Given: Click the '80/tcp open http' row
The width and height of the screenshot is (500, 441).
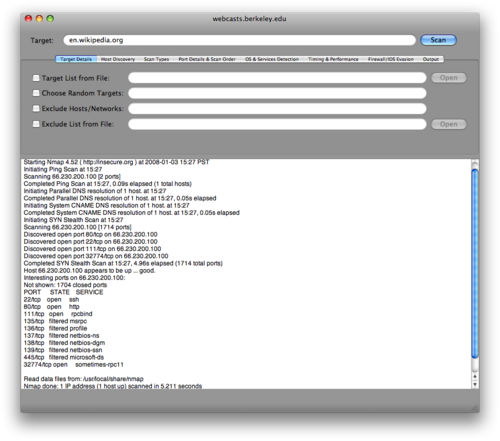Looking at the screenshot, I should click(x=52, y=307).
